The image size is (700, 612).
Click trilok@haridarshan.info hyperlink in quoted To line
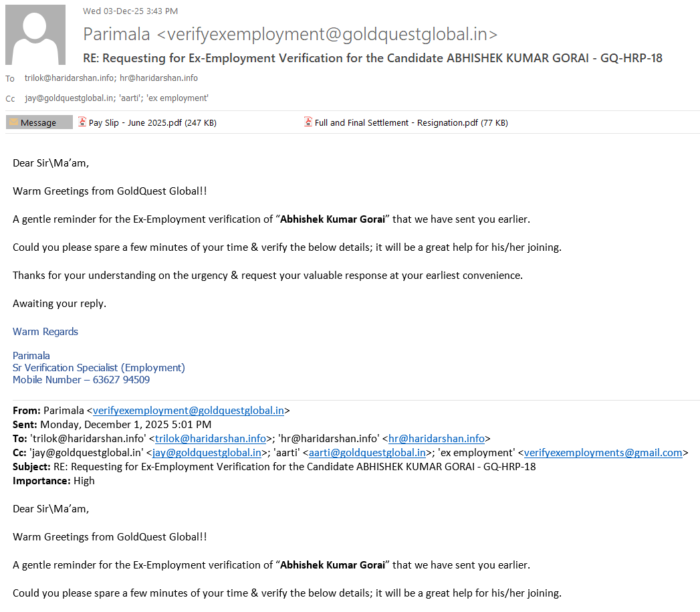(x=211, y=439)
